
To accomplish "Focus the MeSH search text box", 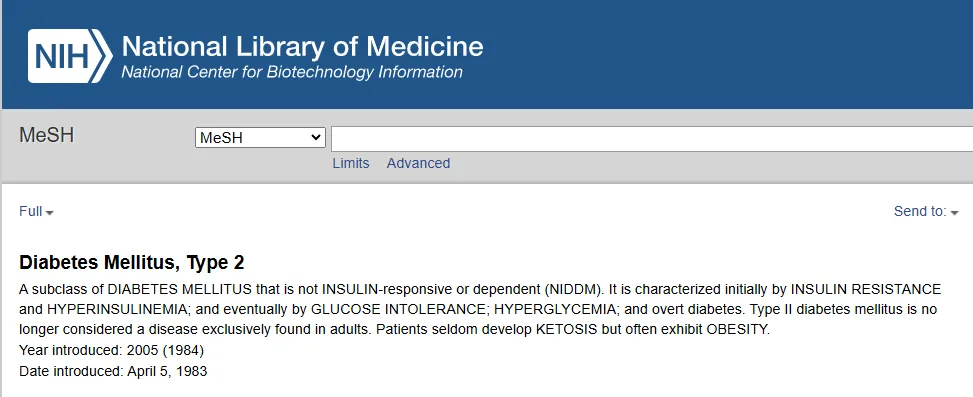I will pos(652,138).
